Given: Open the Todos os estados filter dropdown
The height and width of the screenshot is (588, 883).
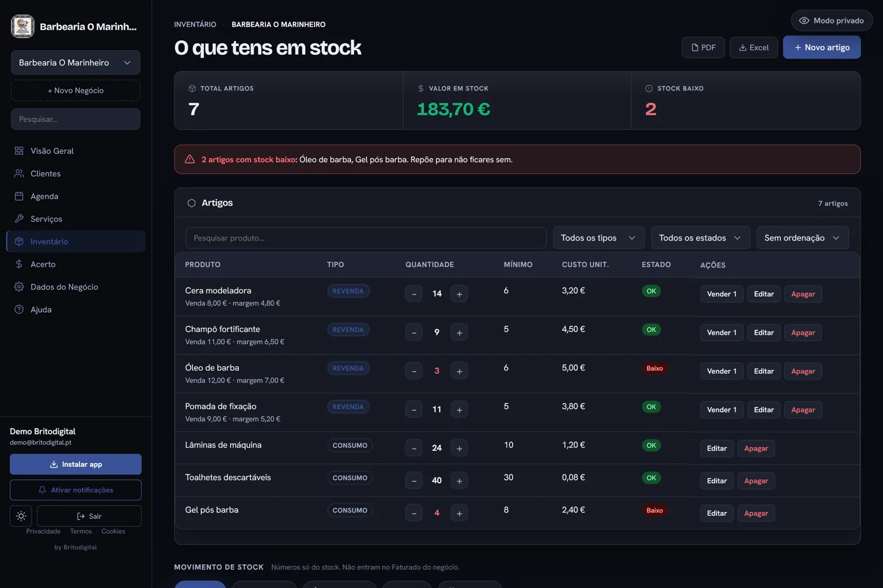Looking at the screenshot, I should coord(700,238).
